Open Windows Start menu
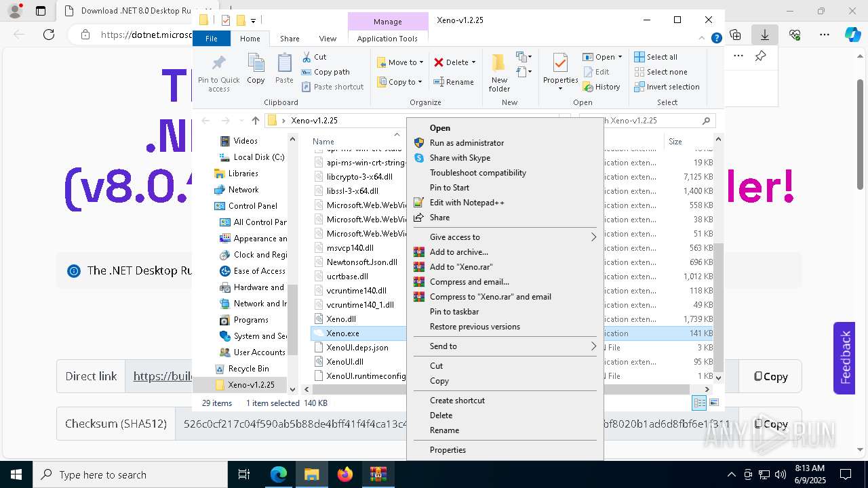The image size is (868, 488). [x=16, y=474]
